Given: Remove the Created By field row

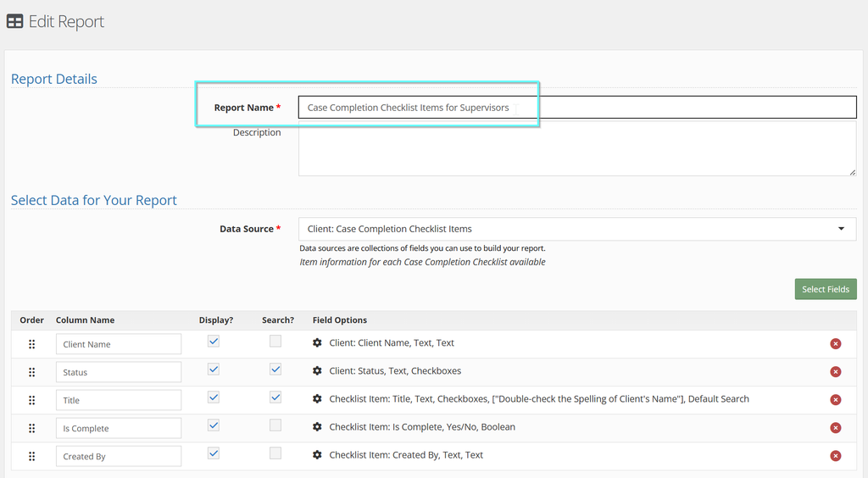Looking at the screenshot, I should click(835, 456).
